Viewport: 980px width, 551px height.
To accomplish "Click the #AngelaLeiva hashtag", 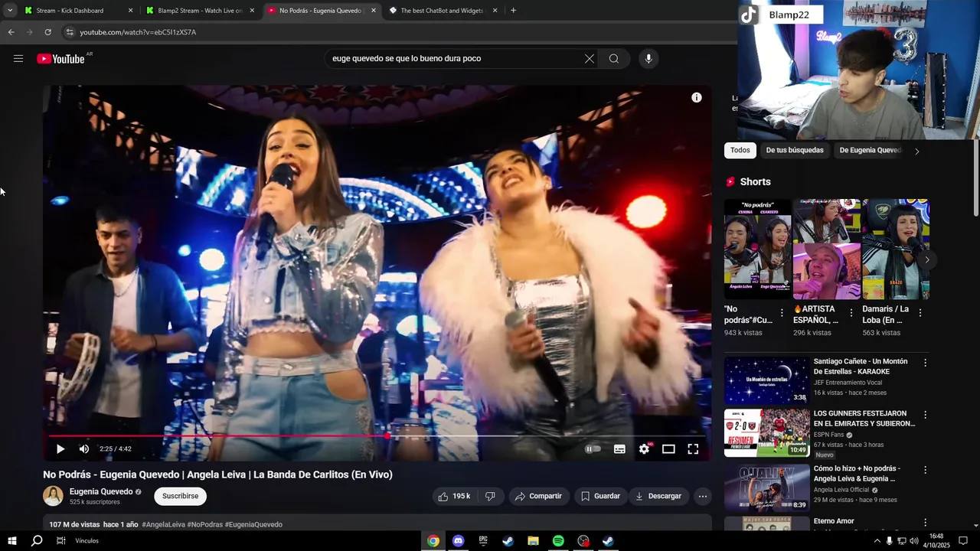I will [x=163, y=525].
